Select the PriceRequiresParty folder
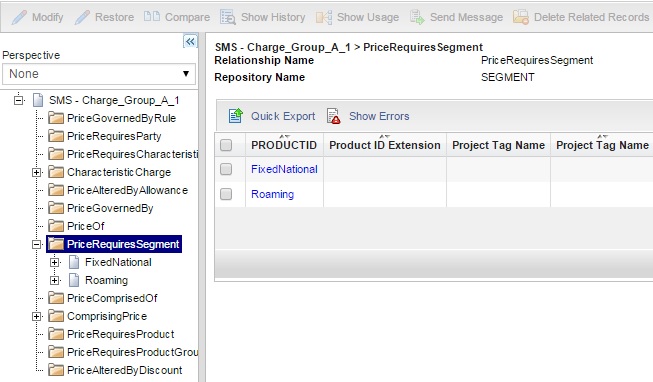Image resolution: width=653 pixels, height=382 pixels. (x=114, y=136)
